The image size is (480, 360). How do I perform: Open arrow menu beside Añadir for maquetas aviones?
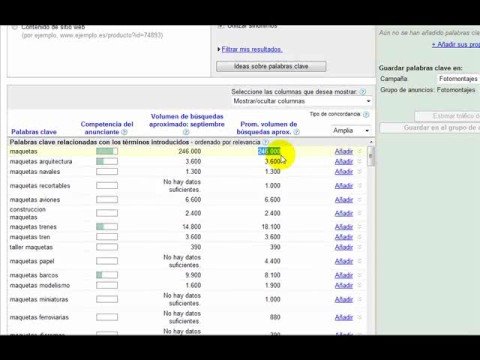tap(359, 200)
